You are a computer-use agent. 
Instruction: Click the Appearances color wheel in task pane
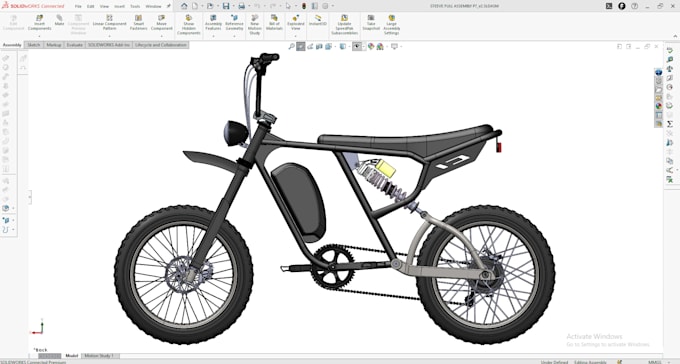[659, 106]
